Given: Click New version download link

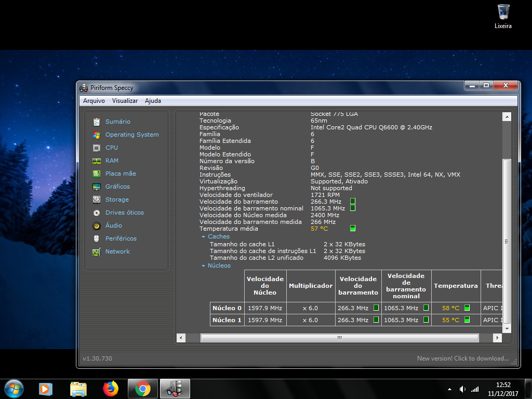Looking at the screenshot, I should 463,358.
